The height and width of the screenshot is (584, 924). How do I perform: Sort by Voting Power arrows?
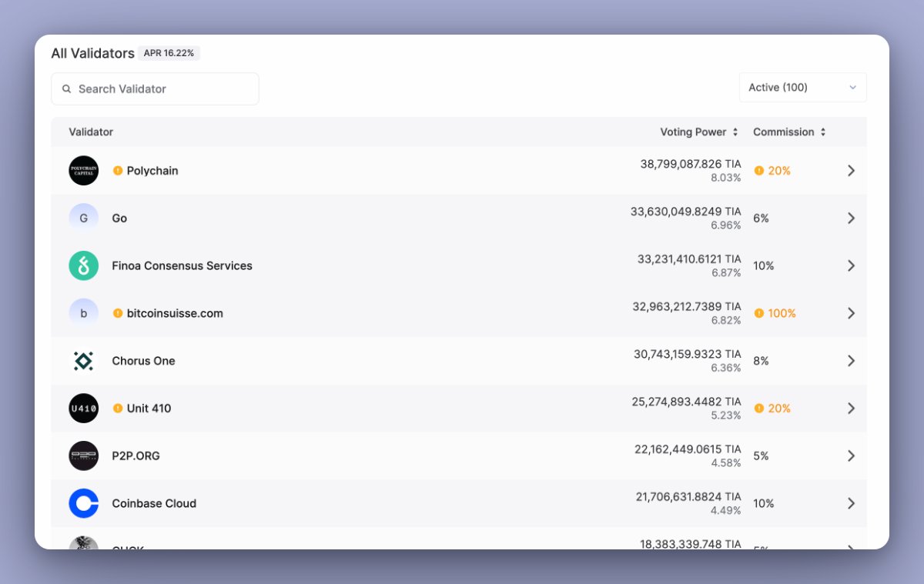tap(735, 132)
